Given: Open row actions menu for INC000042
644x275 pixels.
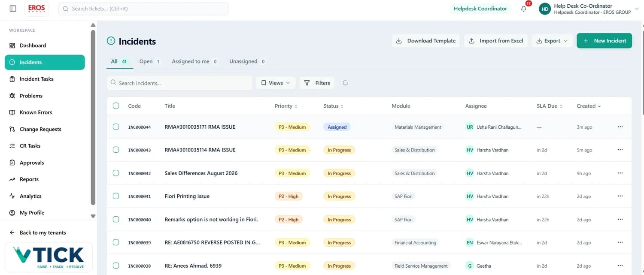Looking at the screenshot, I should (620, 173).
